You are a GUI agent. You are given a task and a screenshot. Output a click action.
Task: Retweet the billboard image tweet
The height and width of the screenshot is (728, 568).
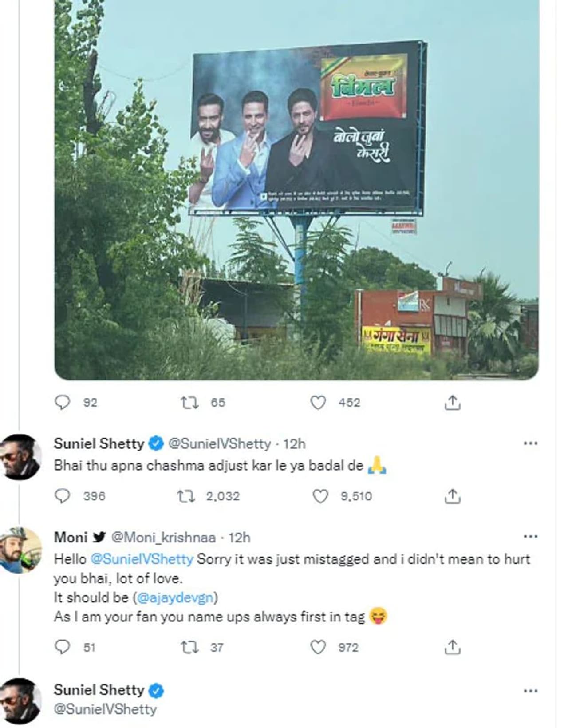coord(190,402)
